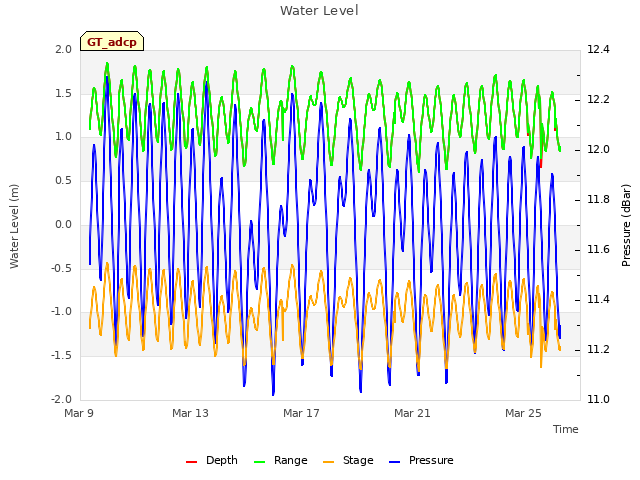Click the 'Mar 13' x-axis tick
The height and width of the screenshot is (480, 640).
pyautogui.click(x=190, y=413)
